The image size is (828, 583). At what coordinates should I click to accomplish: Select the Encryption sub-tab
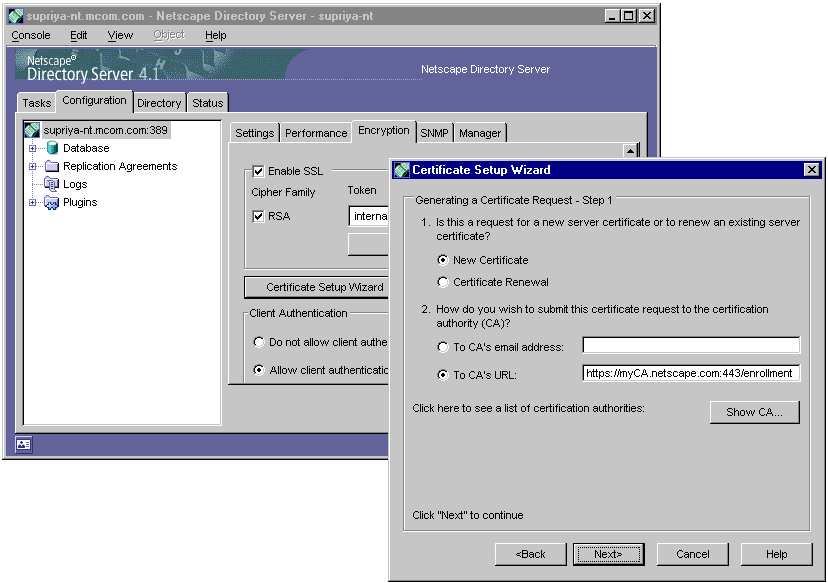(383, 130)
